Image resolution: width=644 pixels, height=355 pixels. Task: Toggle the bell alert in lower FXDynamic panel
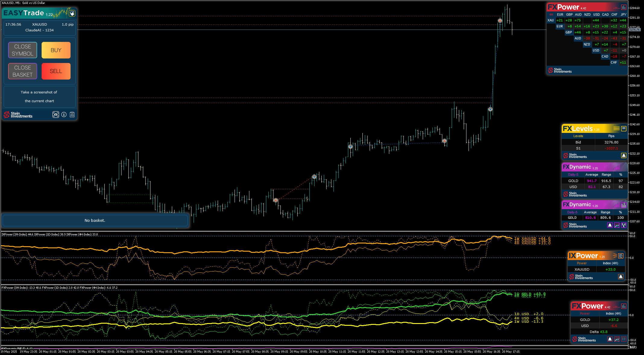tap(610, 225)
